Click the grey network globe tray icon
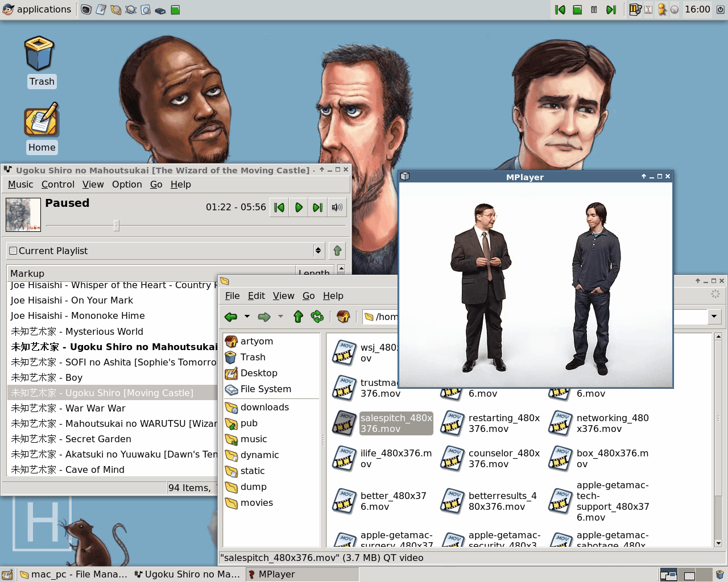728x582 pixels. [675, 10]
